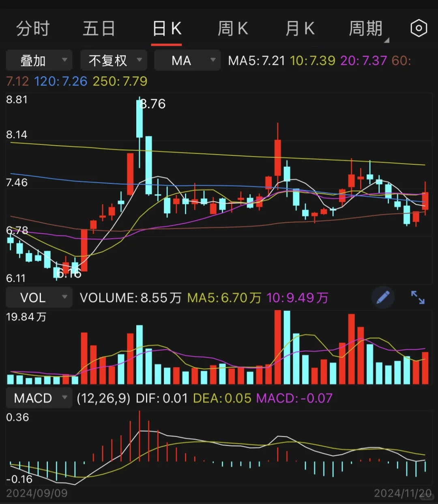Tap the DIF:0.01 value
This screenshot has width=438, height=504.
162,398
